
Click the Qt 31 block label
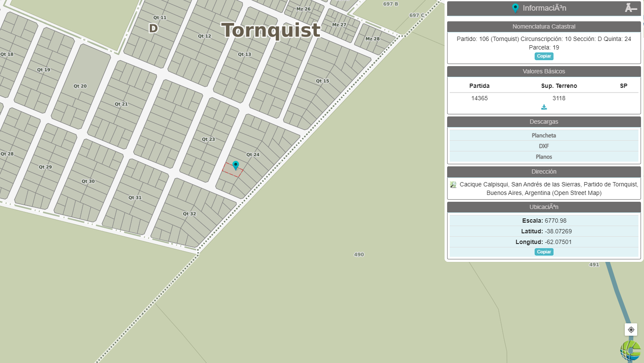[135, 198]
